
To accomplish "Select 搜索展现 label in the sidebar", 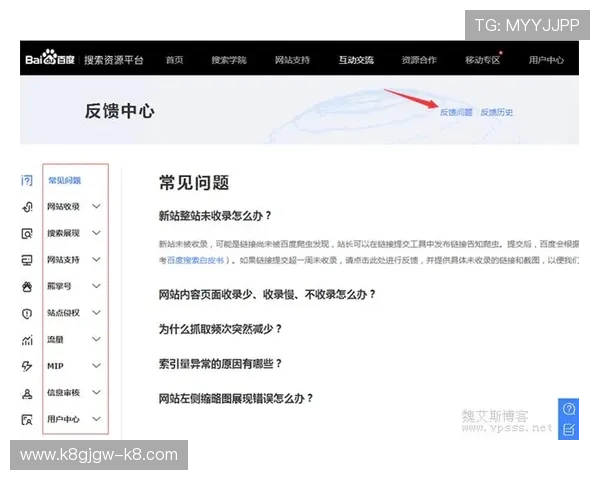I will (63, 233).
